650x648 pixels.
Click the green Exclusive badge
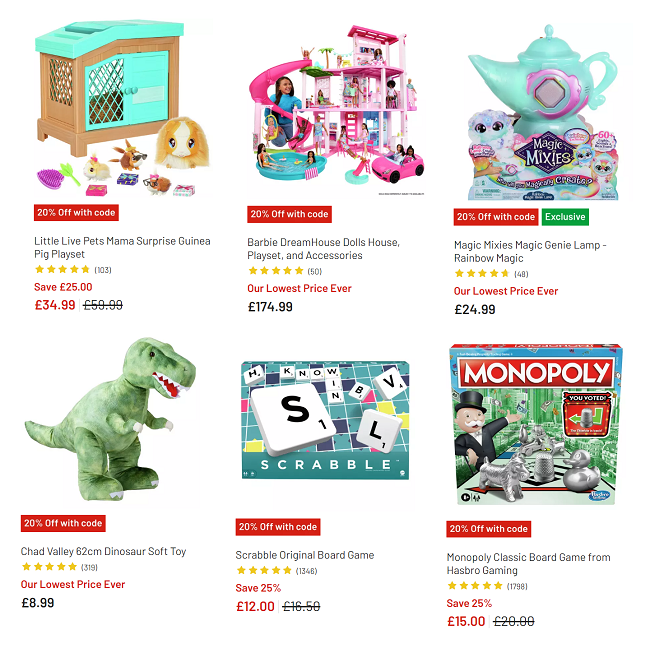[565, 217]
